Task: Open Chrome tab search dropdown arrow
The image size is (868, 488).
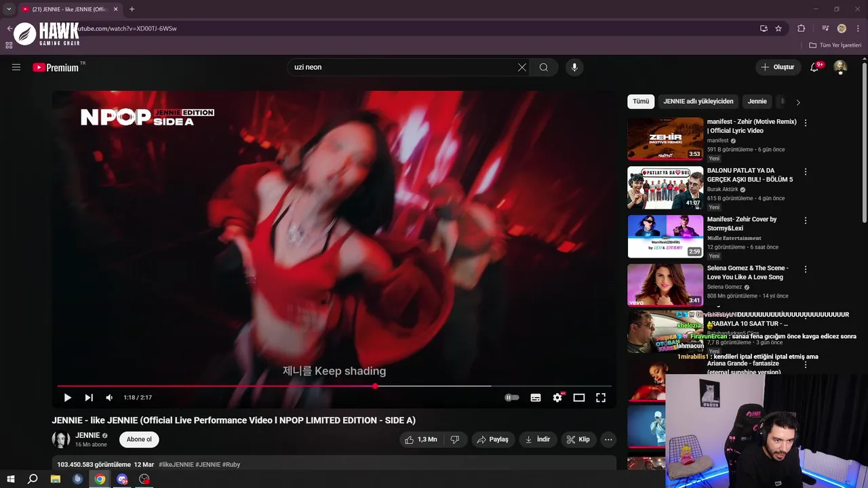Action: click(x=9, y=9)
